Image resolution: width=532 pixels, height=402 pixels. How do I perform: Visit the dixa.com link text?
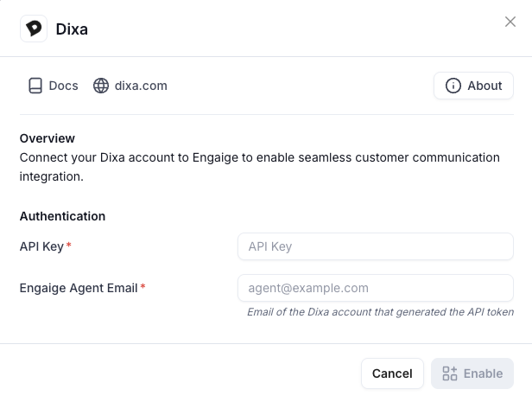point(141,86)
